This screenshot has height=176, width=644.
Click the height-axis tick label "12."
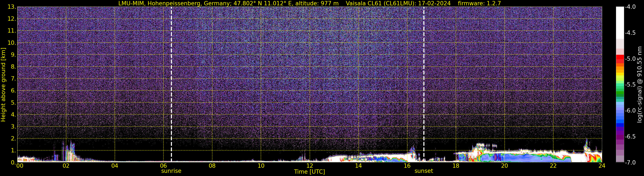12,19
